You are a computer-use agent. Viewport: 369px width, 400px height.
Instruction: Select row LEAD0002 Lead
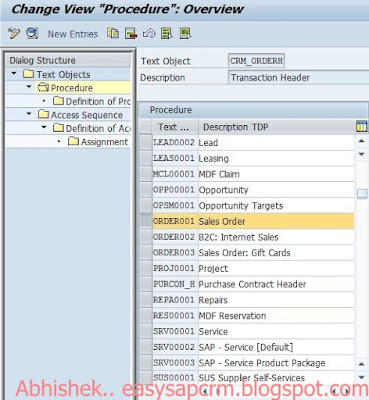(146, 143)
